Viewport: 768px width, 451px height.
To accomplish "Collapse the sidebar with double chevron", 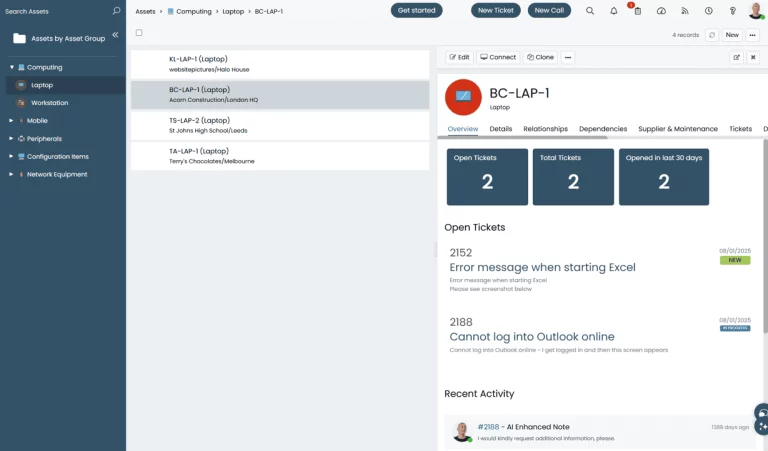I will coord(115,35).
